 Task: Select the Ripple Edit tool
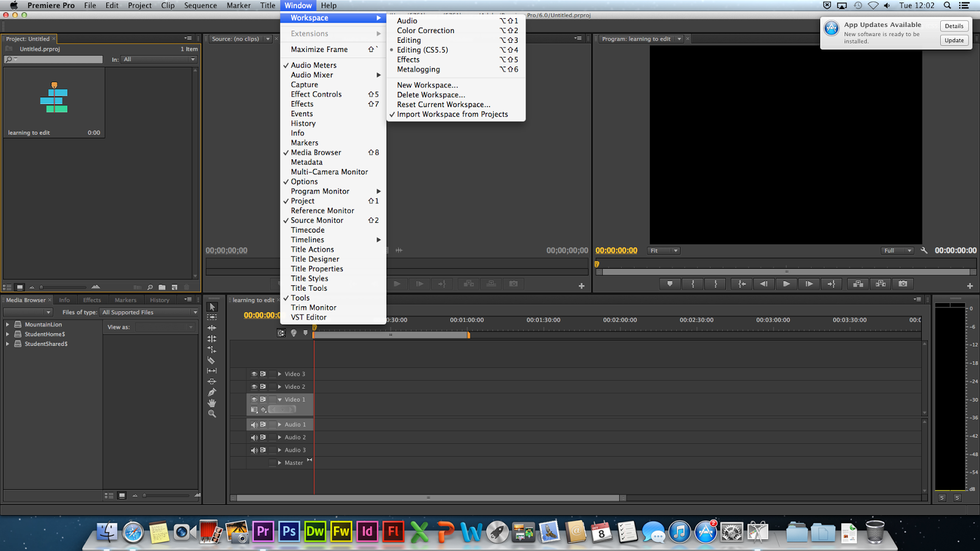[212, 328]
